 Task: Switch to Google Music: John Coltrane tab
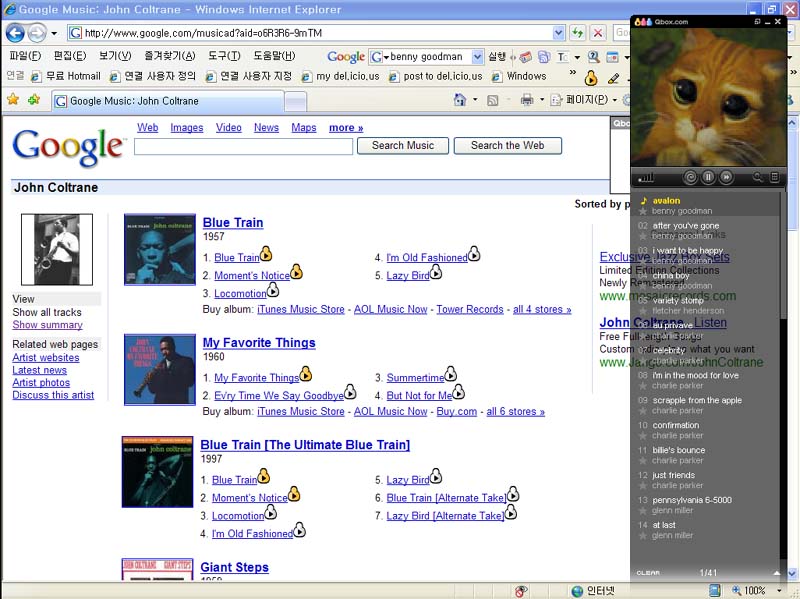coord(168,101)
